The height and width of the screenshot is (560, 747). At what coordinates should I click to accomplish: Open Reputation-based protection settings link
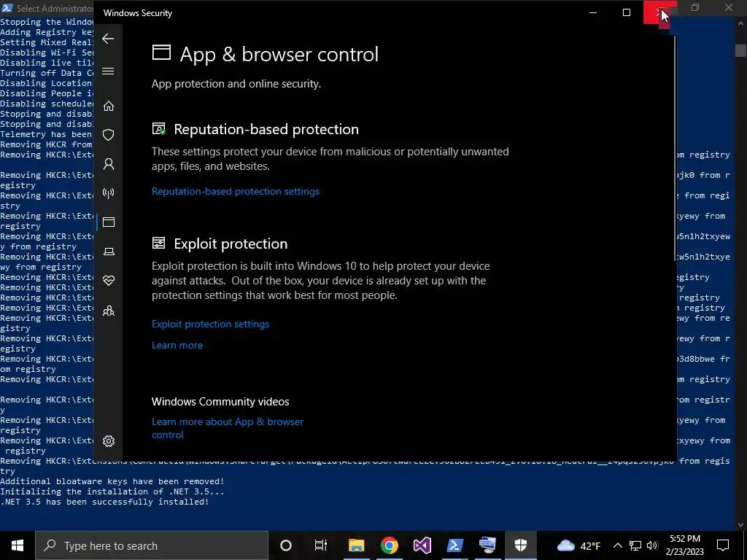pyautogui.click(x=236, y=192)
